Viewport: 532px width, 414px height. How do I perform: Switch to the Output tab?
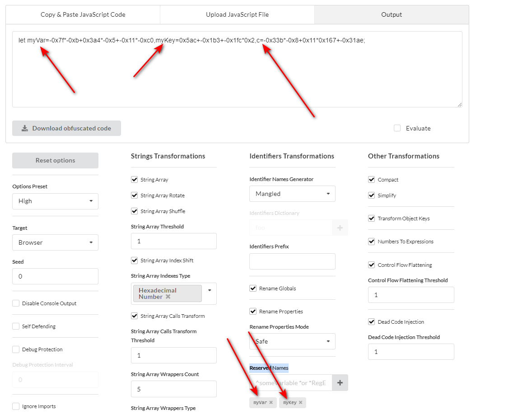click(391, 14)
